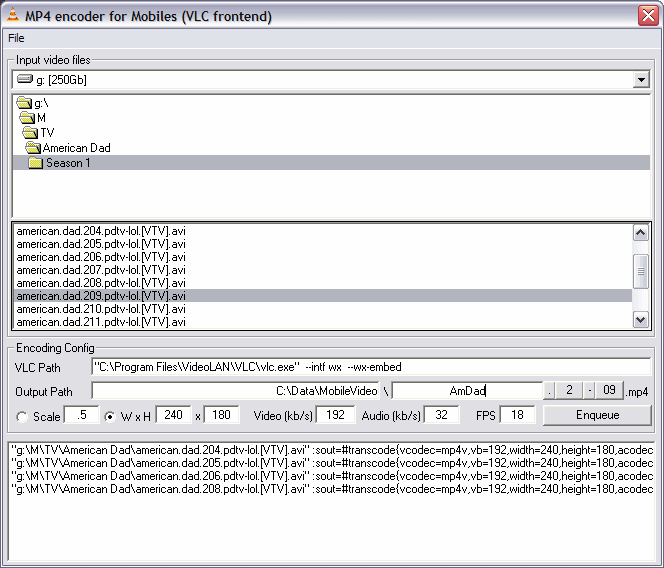Click the Output Path folder field
Viewport: 664px width, 568px height.
[235, 391]
